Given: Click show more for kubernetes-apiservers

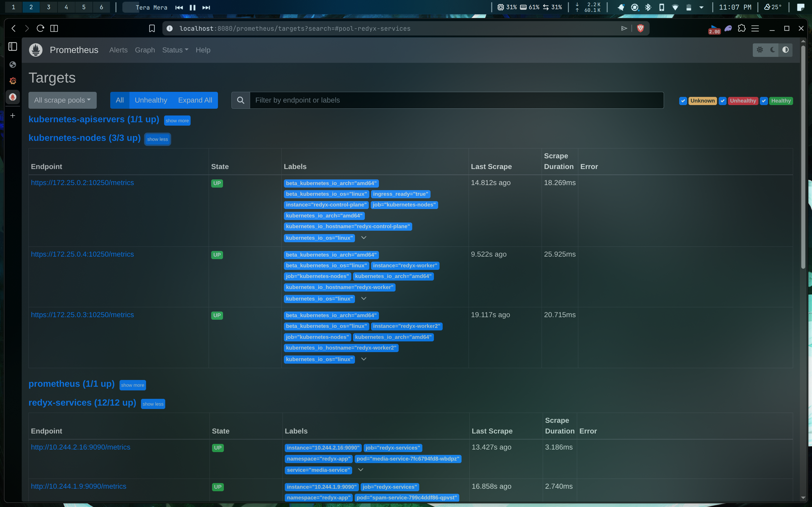Looking at the screenshot, I should tap(177, 121).
